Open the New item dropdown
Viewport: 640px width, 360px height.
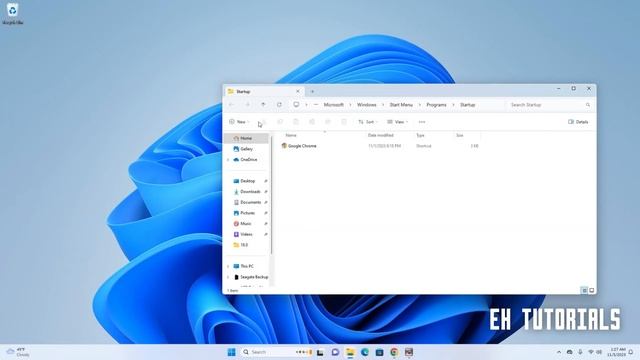pyautogui.click(x=239, y=122)
